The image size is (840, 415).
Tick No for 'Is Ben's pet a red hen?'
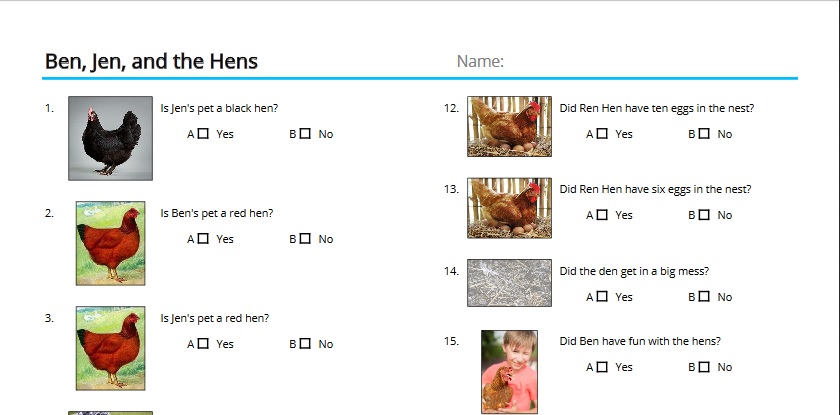pos(305,239)
